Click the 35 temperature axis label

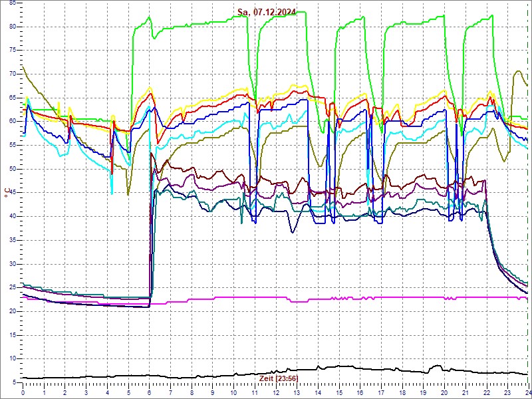point(13,240)
